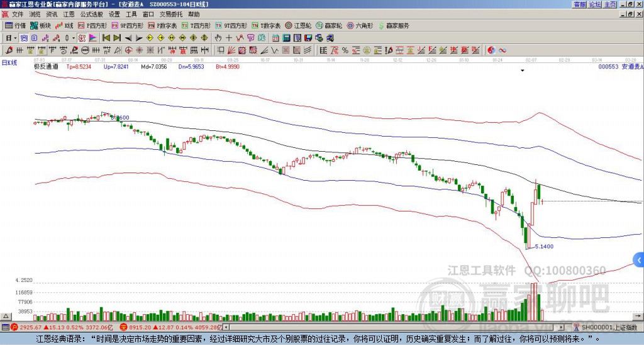Click the 2925.67 index value in status bar
Image resolution: width=644 pixels, height=345 pixels.
(31, 327)
